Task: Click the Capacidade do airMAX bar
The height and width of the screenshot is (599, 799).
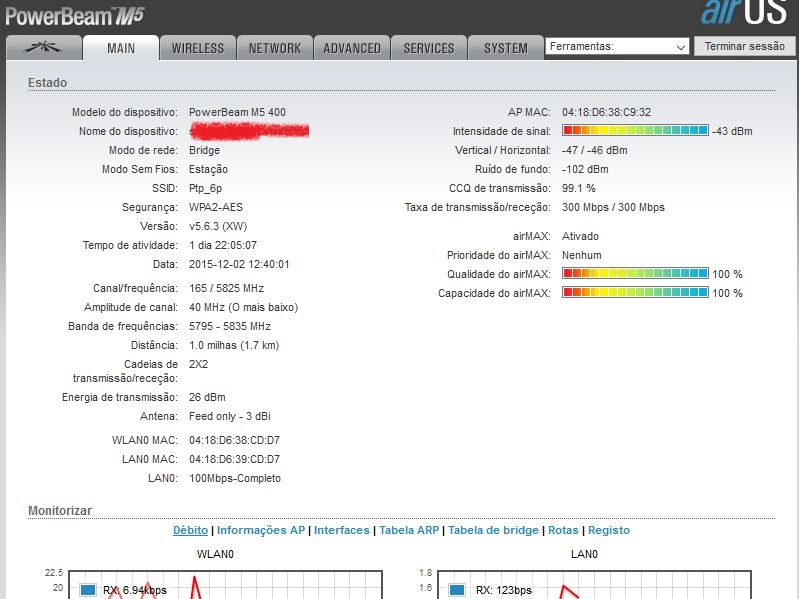Action: pyautogui.click(x=635, y=292)
